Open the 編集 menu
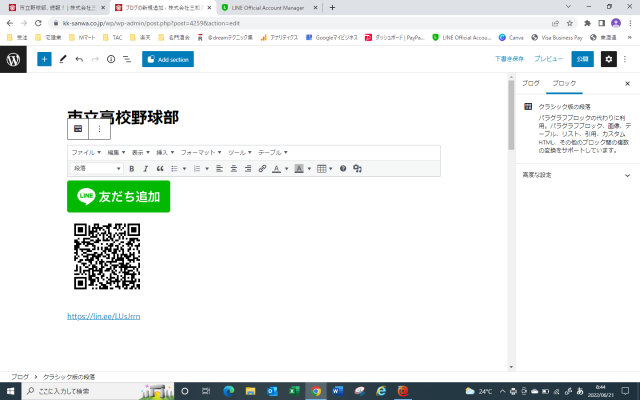This screenshot has height=400, width=640. coord(116,152)
